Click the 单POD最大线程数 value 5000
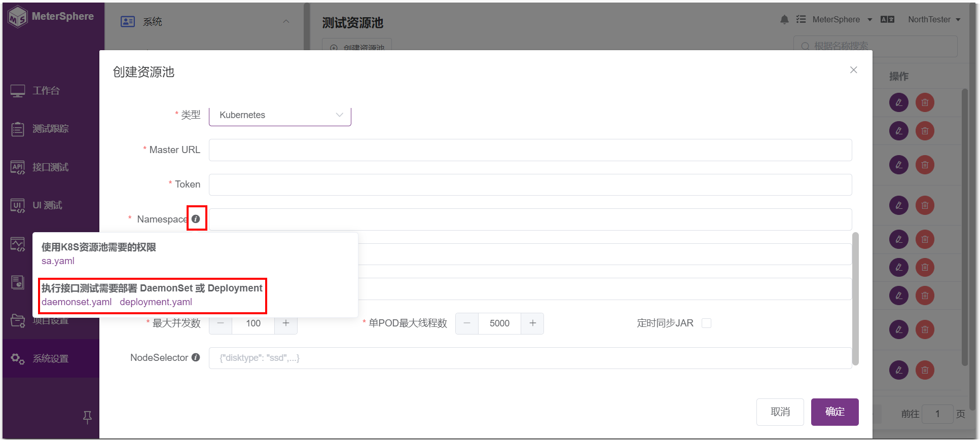 [x=499, y=323]
